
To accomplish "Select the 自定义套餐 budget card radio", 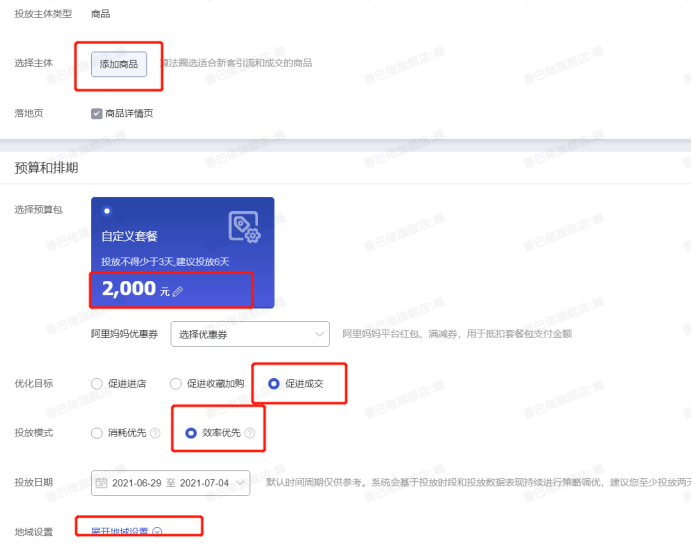I will (107, 211).
